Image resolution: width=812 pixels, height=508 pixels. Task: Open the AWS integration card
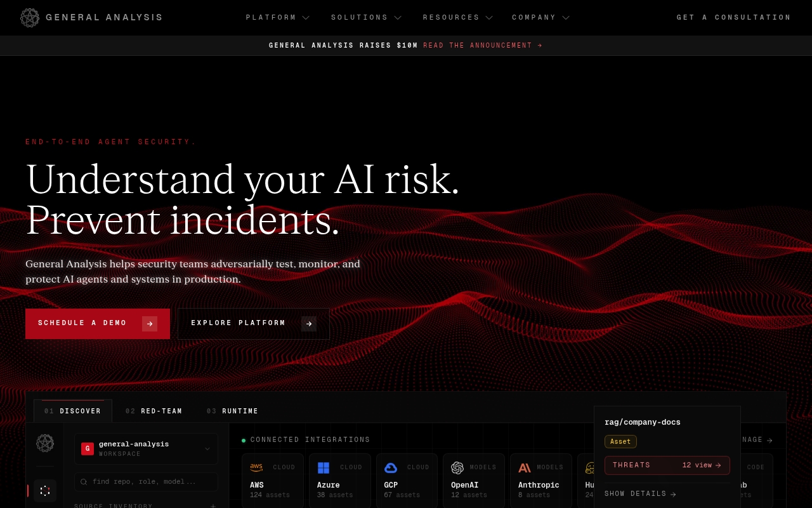click(x=273, y=481)
